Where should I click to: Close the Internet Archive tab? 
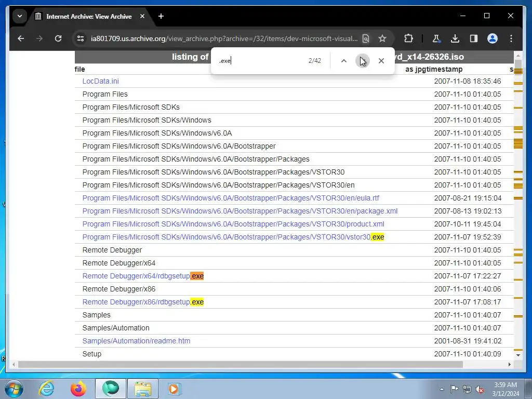tap(142, 16)
